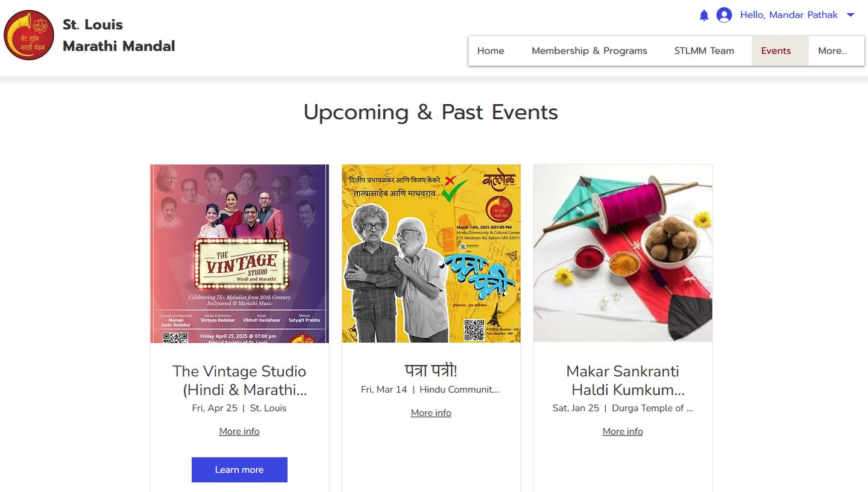
Task: Go to the Home page
Action: 491,51
